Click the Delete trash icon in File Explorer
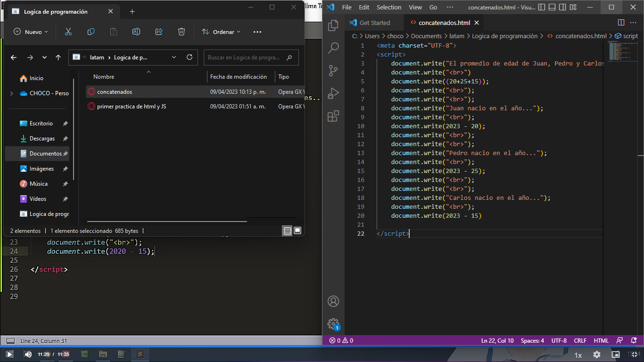This screenshot has height=362, width=644. click(x=182, y=32)
